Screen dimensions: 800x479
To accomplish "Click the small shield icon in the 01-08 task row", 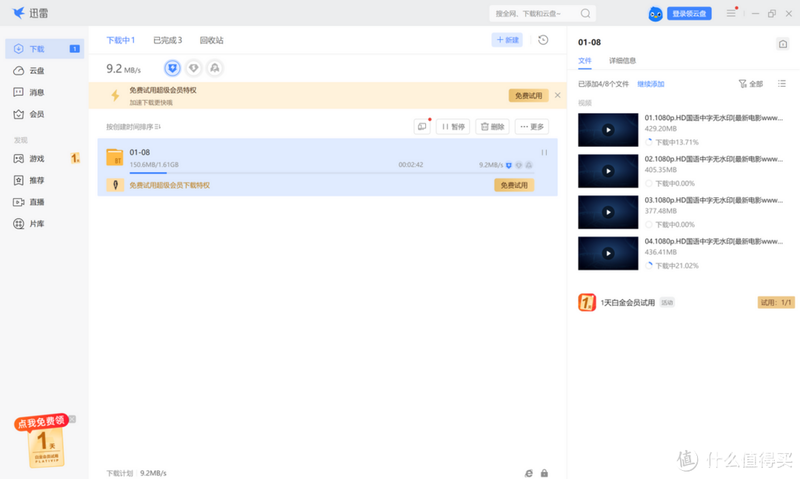I will pos(509,165).
